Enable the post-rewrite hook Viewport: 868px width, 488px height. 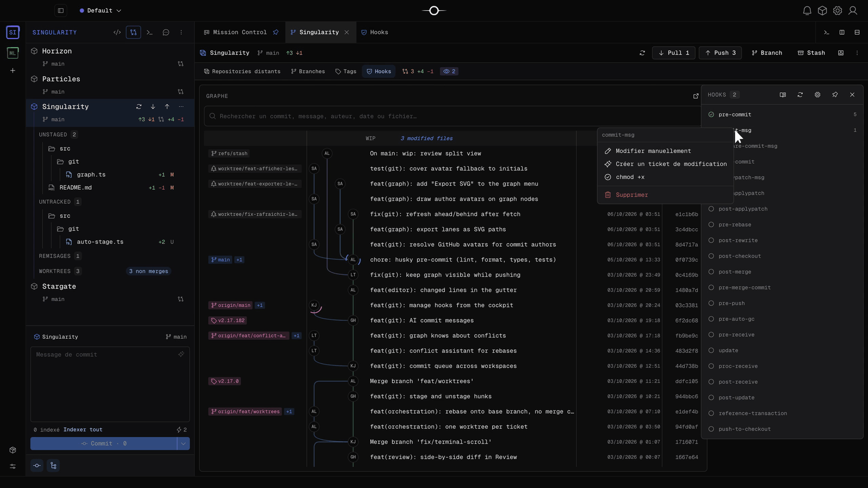[x=711, y=240]
